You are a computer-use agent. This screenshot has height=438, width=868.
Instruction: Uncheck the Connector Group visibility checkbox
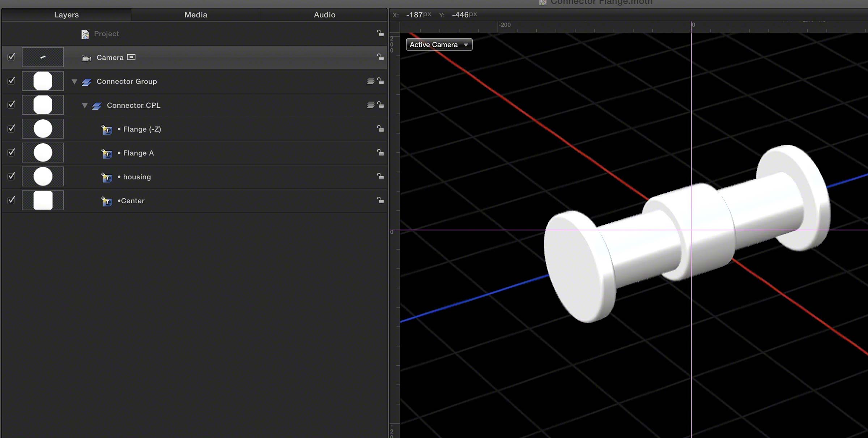click(x=11, y=81)
